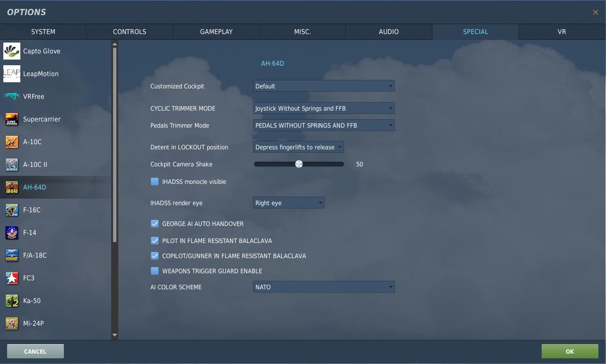Select the Capto Glove module icon

[x=12, y=51]
